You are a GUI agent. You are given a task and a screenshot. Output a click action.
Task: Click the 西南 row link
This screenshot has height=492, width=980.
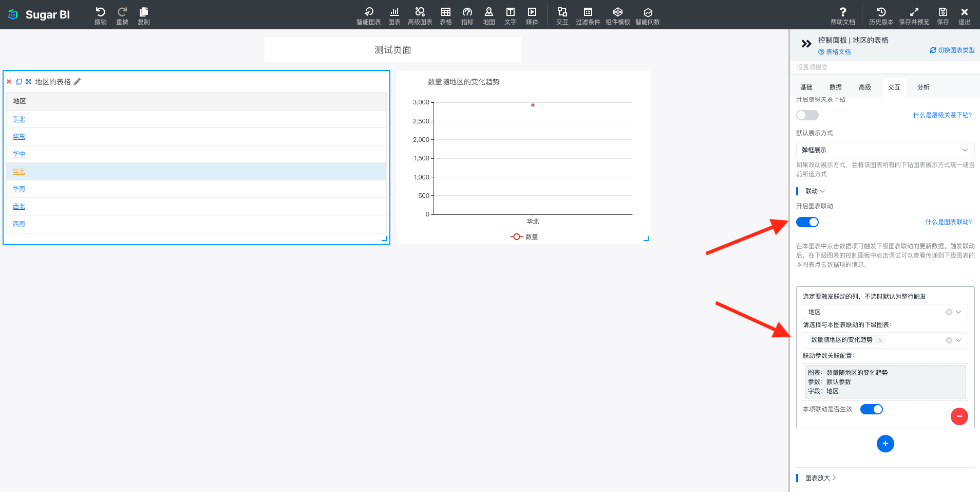point(19,224)
